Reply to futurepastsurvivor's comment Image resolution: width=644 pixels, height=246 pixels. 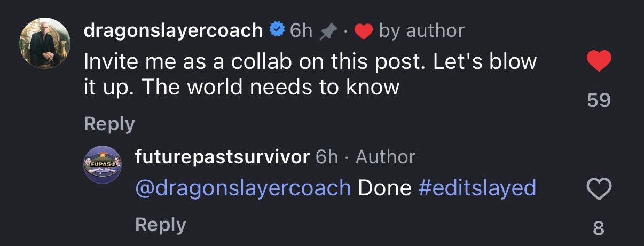pos(161,225)
